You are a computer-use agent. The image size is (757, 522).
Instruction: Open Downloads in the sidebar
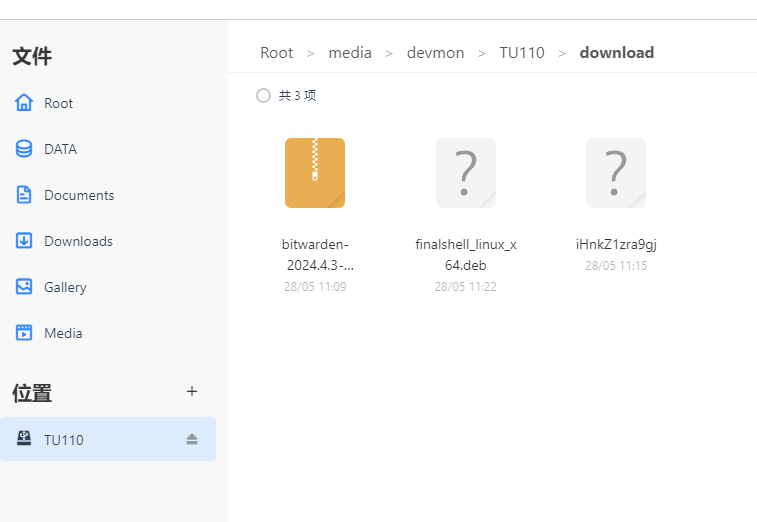(78, 241)
